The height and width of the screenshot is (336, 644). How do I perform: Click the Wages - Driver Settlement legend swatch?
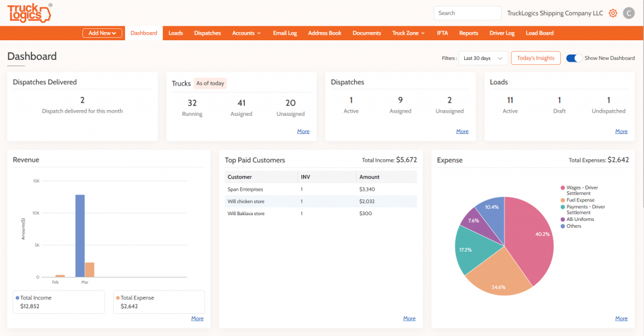(x=563, y=188)
